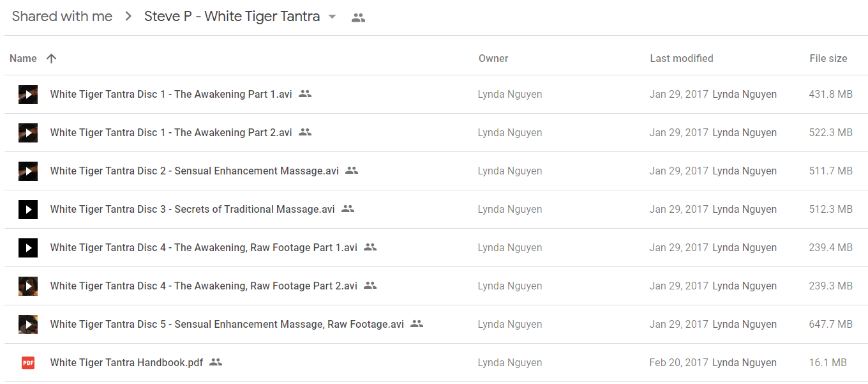Click play icon for Disc 3 Secrets of Traditional Massage
The height and width of the screenshot is (384, 868).
28,210
